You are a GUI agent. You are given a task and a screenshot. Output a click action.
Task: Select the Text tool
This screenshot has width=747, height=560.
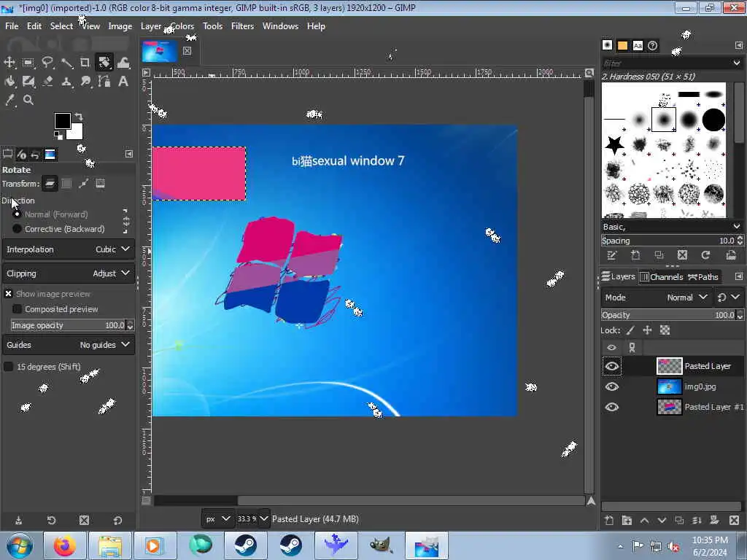tap(123, 82)
